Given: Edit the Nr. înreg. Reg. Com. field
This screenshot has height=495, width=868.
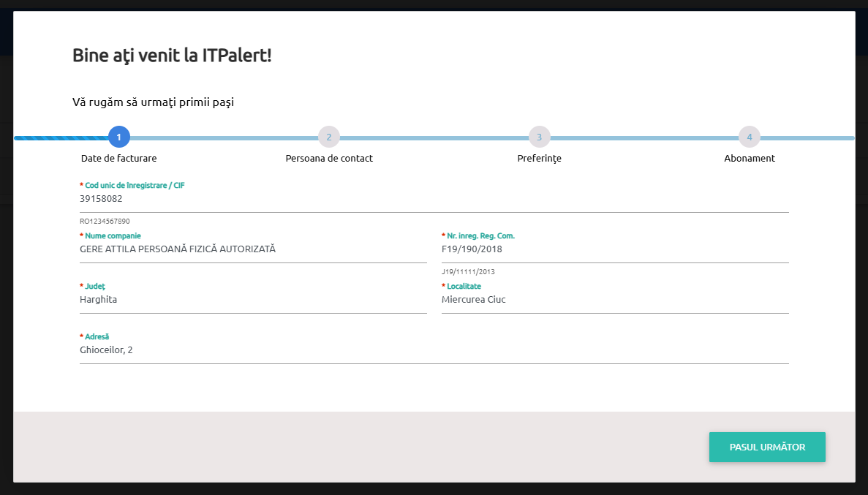Looking at the screenshot, I should [615, 250].
